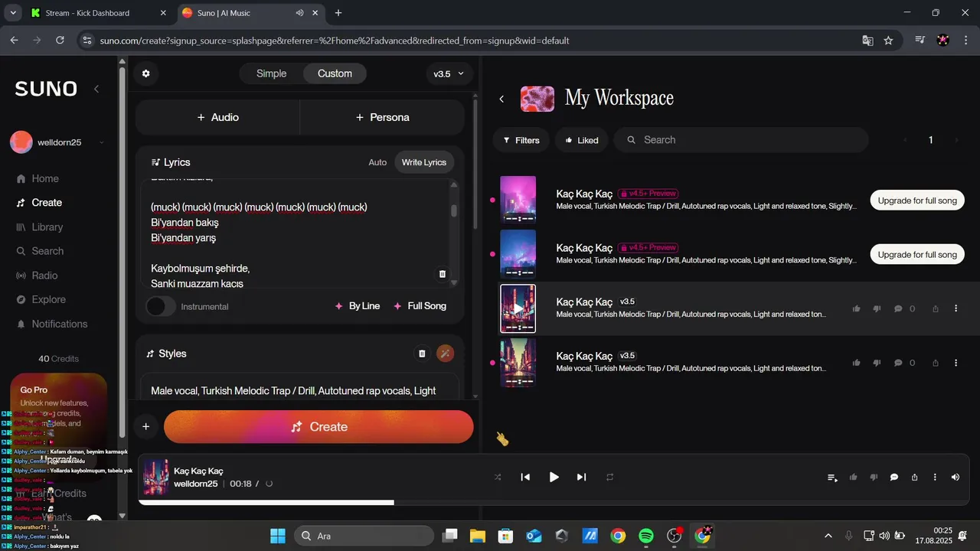This screenshot has height=551, width=980.
Task: Open comment icon in player bar
Action: pos(893,477)
